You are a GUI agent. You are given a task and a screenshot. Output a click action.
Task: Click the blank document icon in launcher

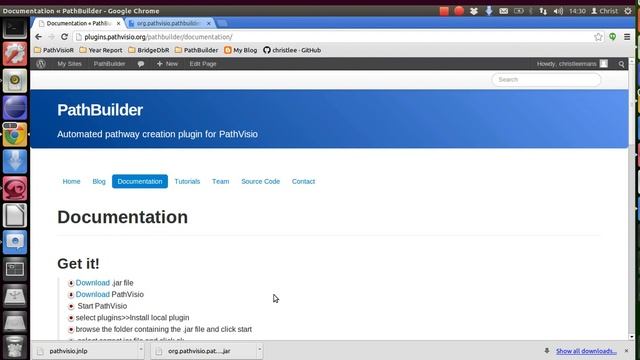tap(15, 216)
